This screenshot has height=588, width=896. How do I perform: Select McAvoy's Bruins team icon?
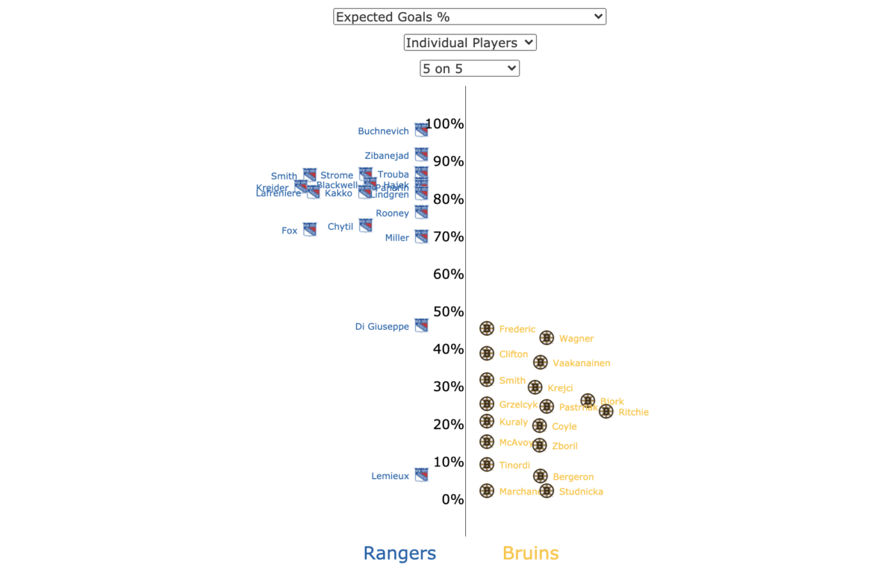click(487, 441)
